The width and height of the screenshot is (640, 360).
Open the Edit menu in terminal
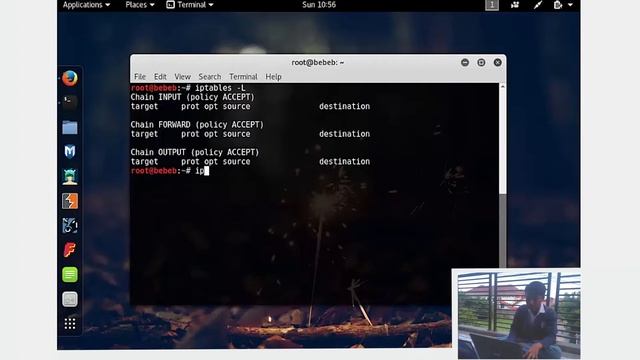(x=160, y=77)
